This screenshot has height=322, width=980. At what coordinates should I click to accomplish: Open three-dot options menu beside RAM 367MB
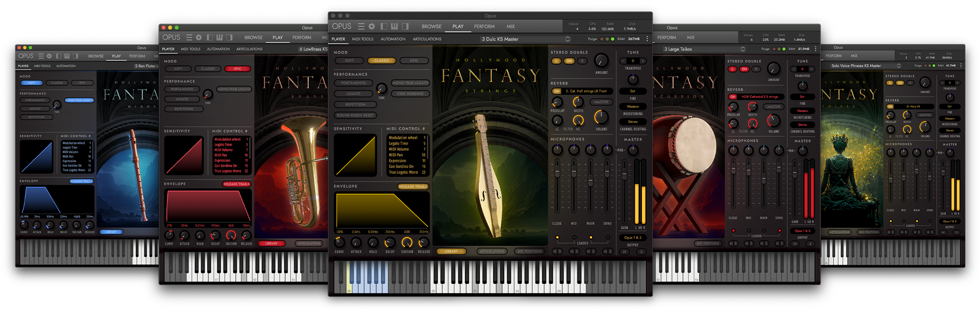pos(647,39)
